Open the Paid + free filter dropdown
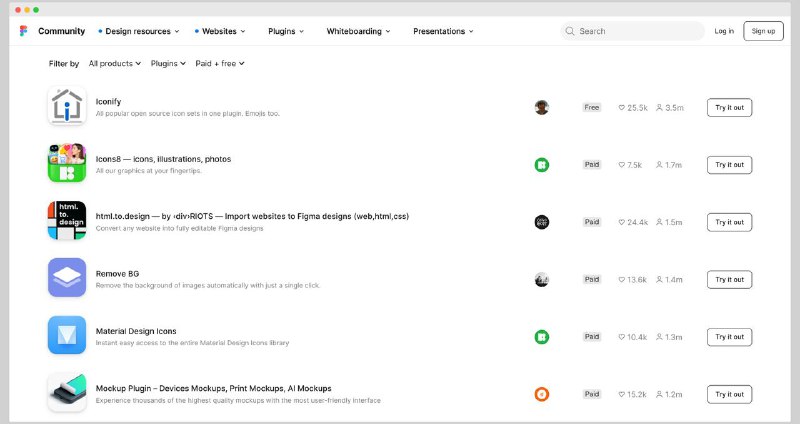 [220, 63]
